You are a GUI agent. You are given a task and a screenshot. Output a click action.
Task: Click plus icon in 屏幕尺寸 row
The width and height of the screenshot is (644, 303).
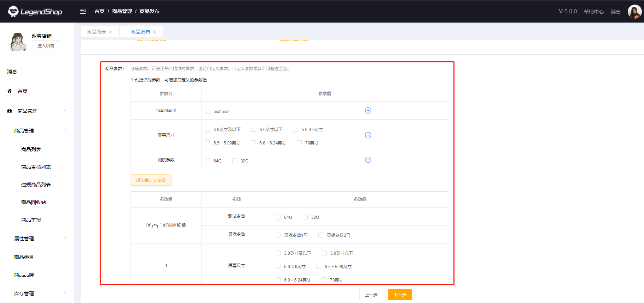click(x=368, y=135)
